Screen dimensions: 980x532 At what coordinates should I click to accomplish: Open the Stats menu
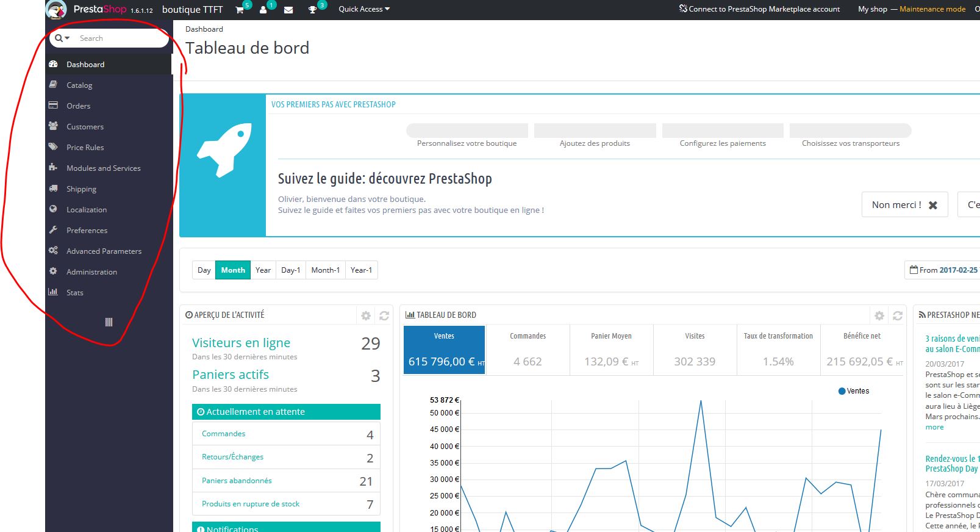click(109, 292)
